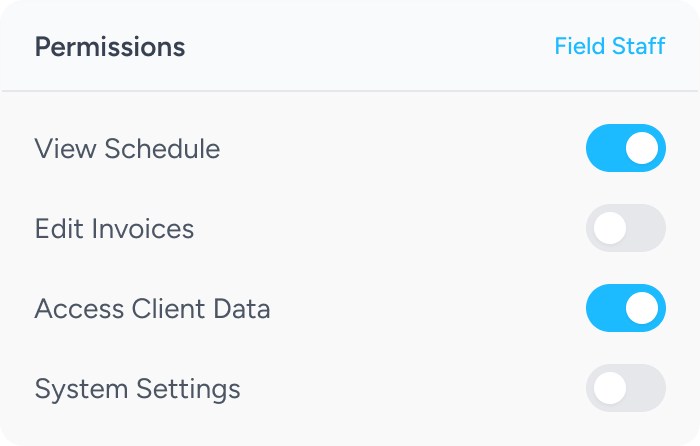Disable the Access Client Data toggle
The width and height of the screenshot is (700, 446).
tap(626, 308)
